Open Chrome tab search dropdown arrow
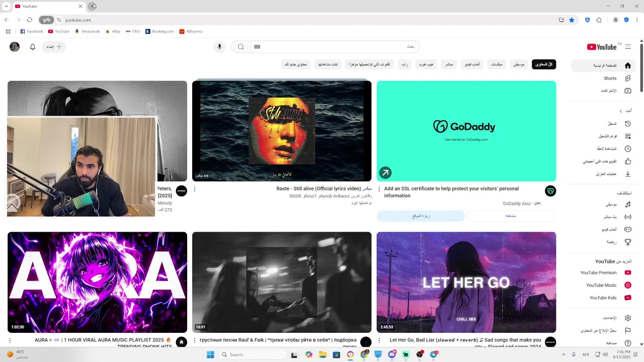 pos(7,7)
